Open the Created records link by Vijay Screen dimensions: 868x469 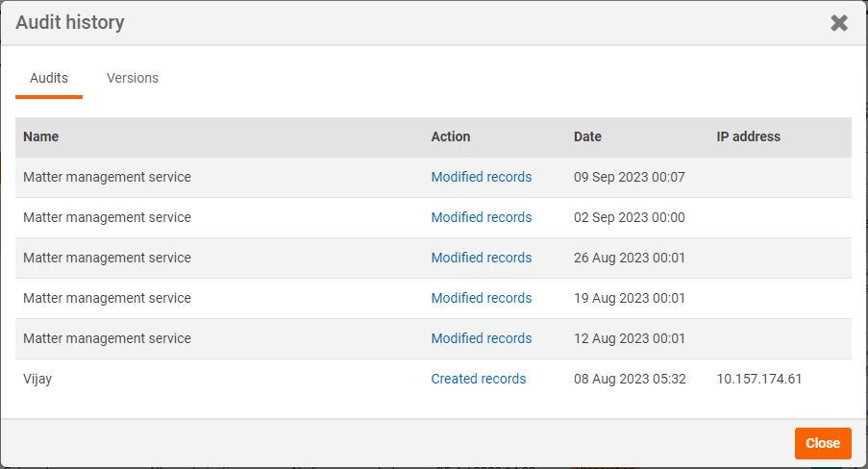tap(479, 380)
